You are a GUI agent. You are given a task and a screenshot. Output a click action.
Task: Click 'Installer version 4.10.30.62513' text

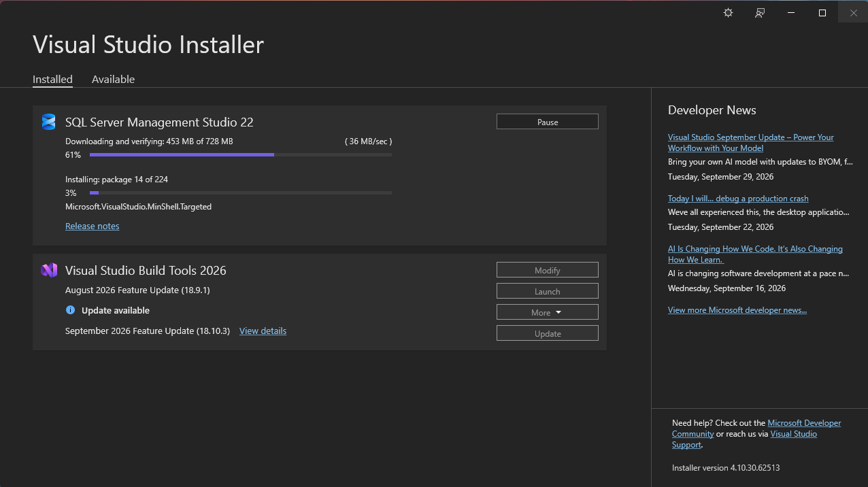pyautogui.click(x=726, y=468)
